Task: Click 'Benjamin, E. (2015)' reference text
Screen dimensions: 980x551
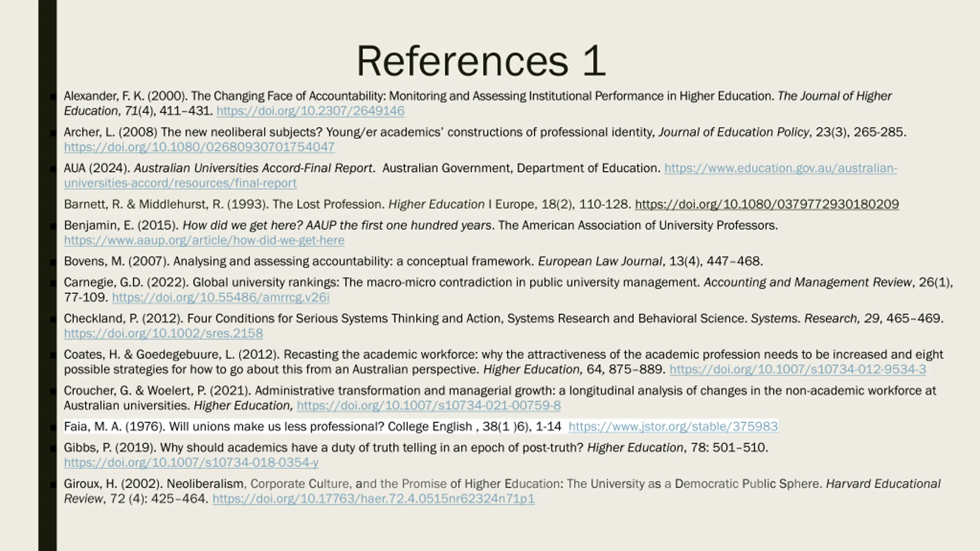Action: (x=121, y=225)
